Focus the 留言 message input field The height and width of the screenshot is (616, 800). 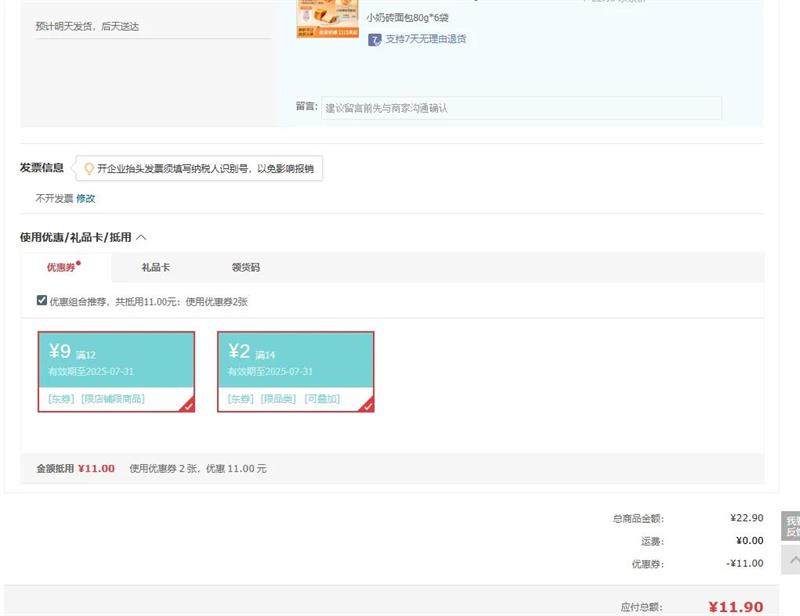click(x=521, y=108)
